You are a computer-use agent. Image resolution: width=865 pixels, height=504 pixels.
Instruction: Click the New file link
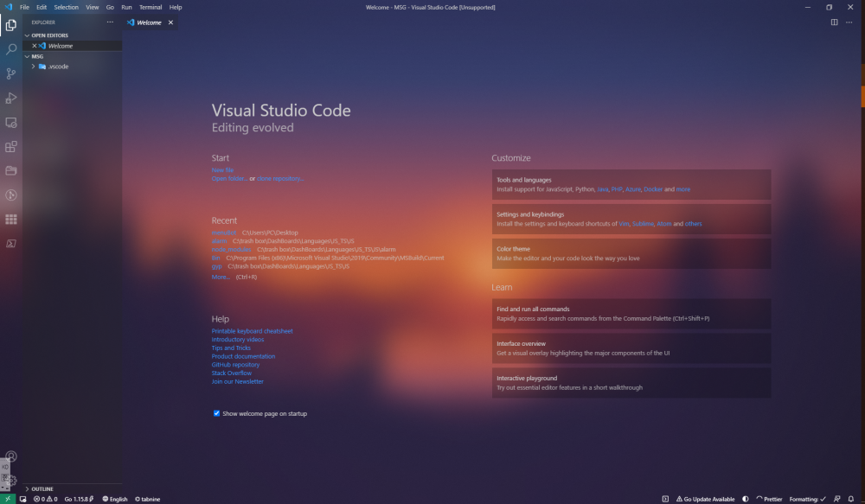[222, 169]
